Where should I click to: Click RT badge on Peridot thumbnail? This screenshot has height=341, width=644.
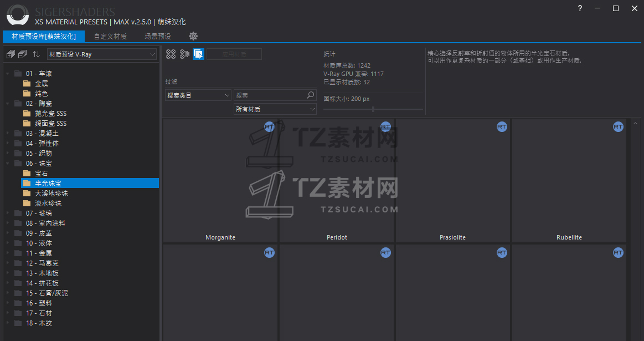[385, 126]
